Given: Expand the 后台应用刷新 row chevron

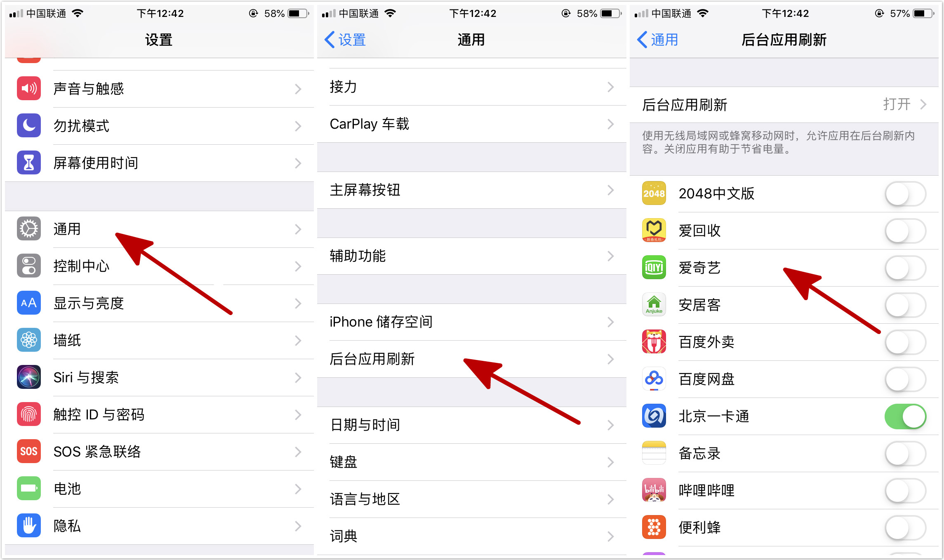Looking at the screenshot, I should click(611, 359).
